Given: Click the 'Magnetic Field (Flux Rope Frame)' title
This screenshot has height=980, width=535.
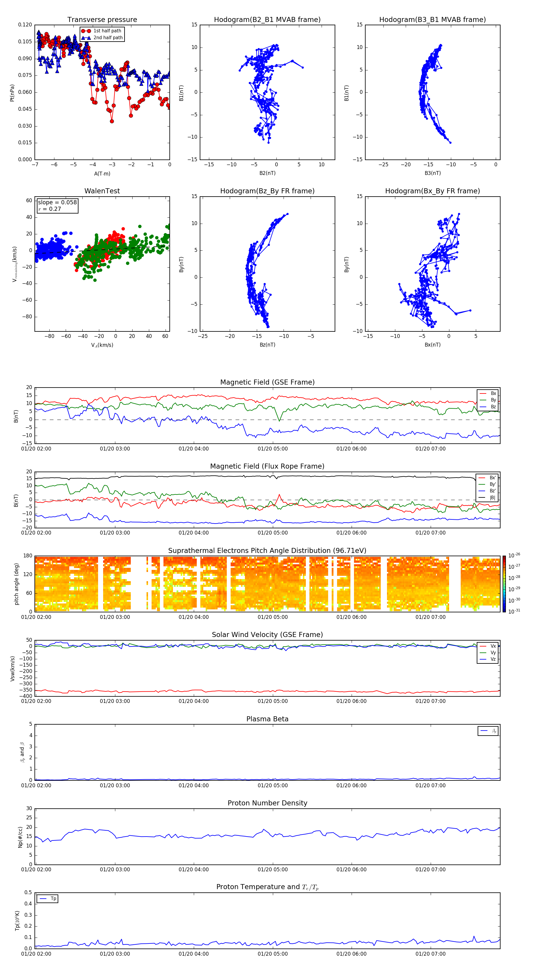Looking at the screenshot, I should (x=267, y=467).
